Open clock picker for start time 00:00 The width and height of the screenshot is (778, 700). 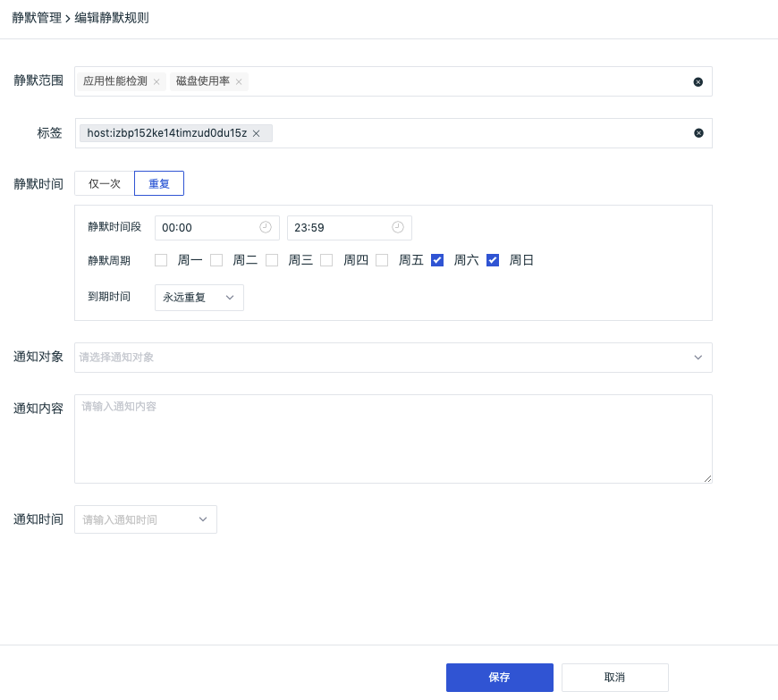pyautogui.click(x=266, y=227)
